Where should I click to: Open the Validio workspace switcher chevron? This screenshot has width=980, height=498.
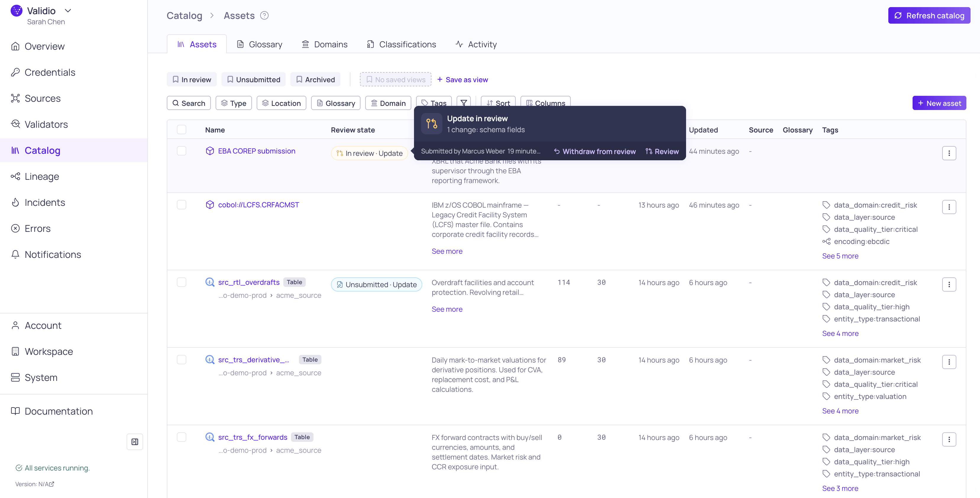[68, 11]
